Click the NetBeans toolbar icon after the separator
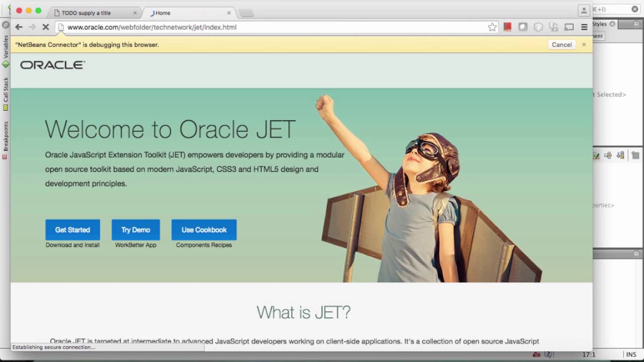 635,156
